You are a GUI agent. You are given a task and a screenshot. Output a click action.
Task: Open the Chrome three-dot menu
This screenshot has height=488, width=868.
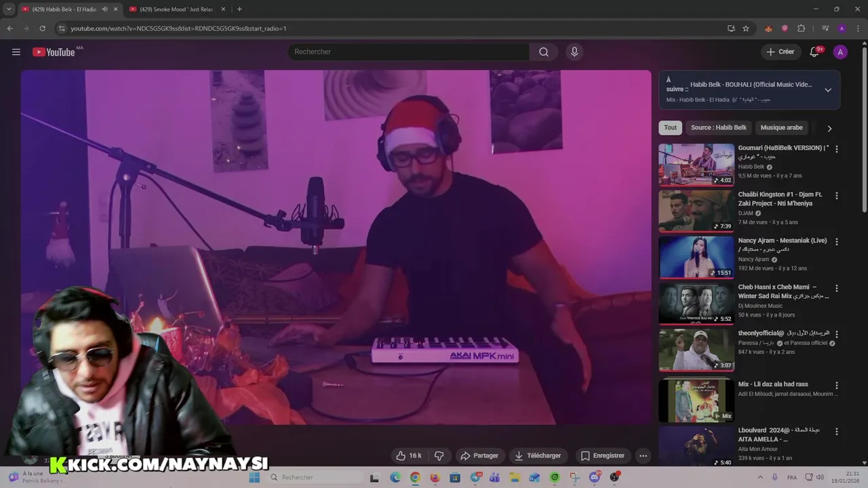click(859, 28)
